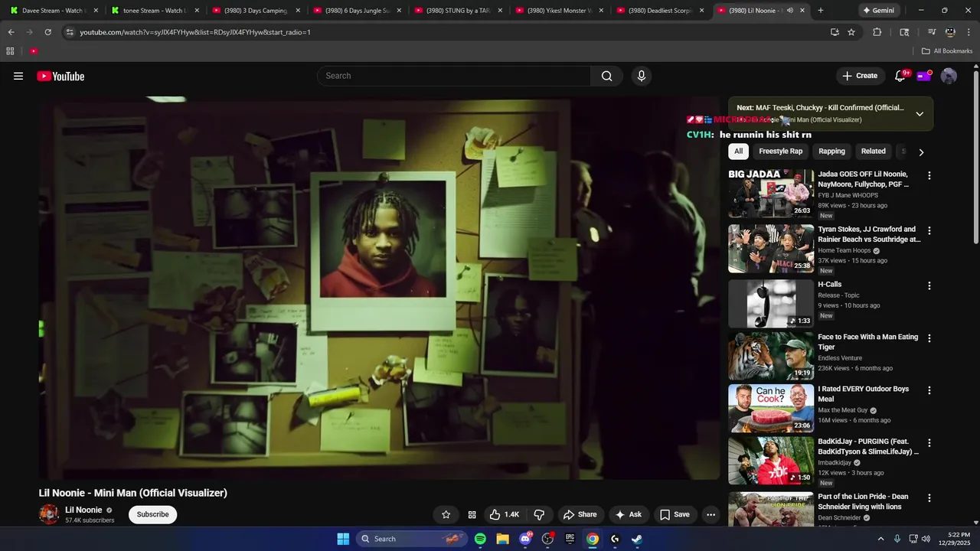This screenshot has width=980, height=551.
Task: Click the purple icon beside notifications
Action: 924,76
